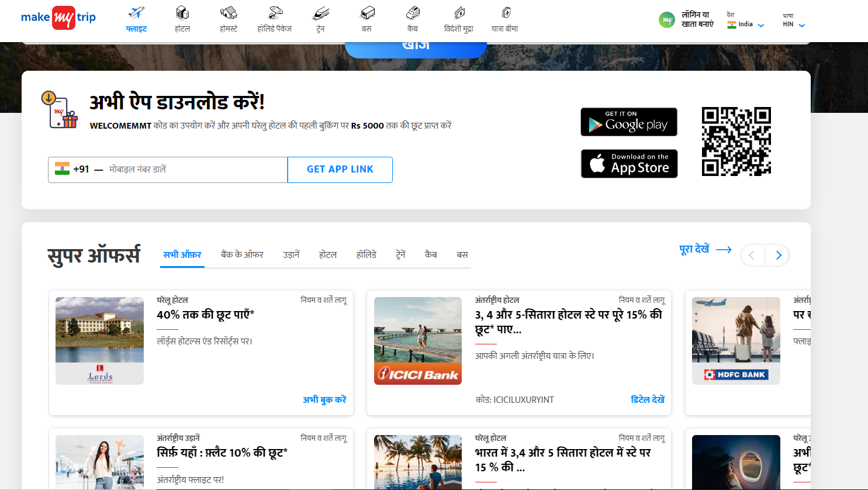This screenshot has height=490, width=868.
Task: Click the '+91' country code text
Action: click(x=81, y=170)
